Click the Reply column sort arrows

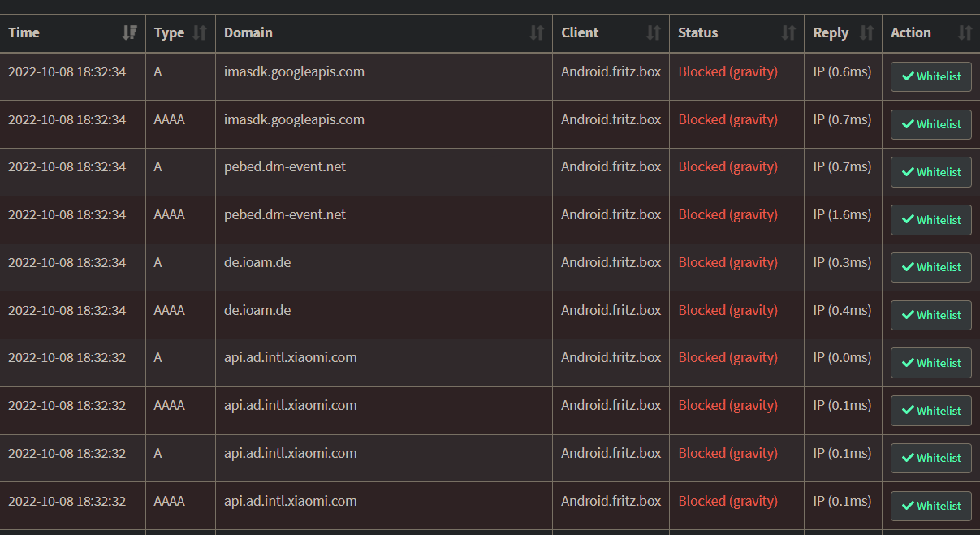click(x=866, y=33)
